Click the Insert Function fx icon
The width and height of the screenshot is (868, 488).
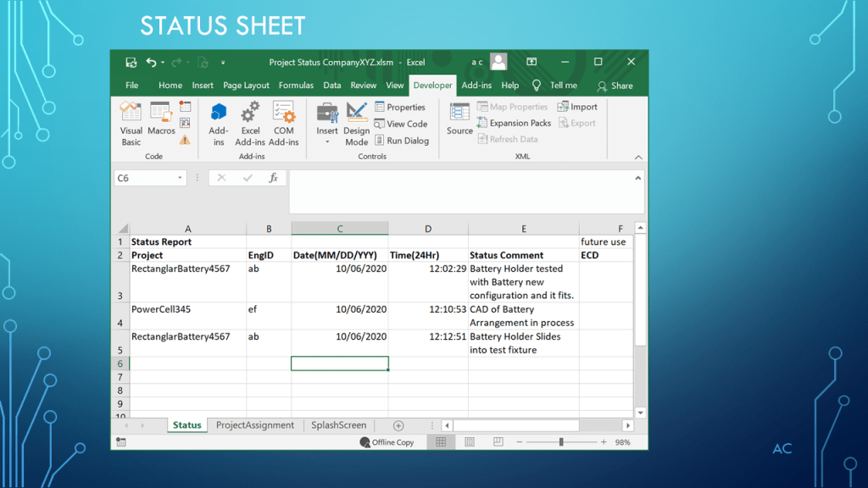point(273,178)
